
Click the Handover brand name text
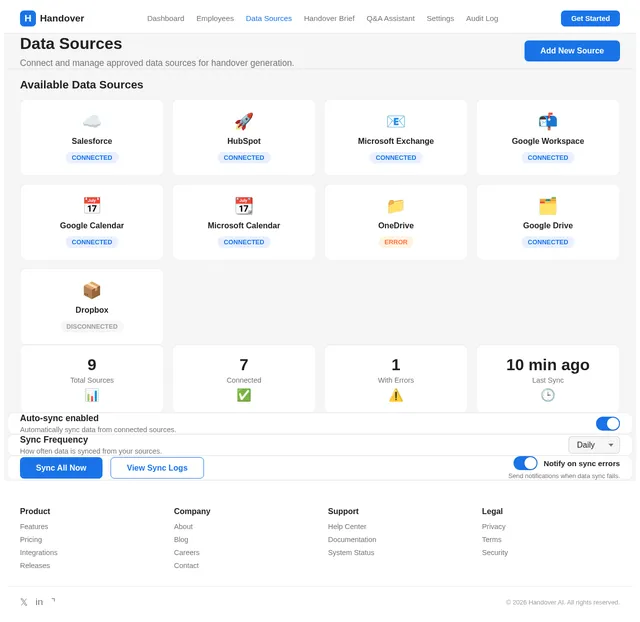[62, 18]
